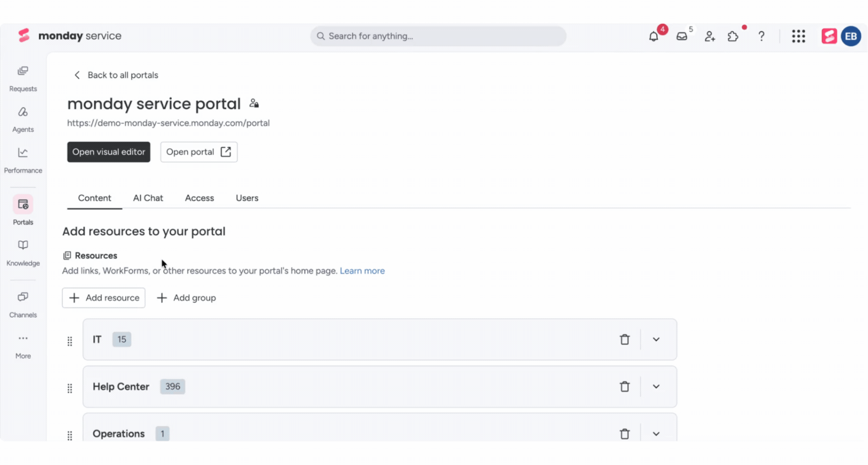Click Open visual editor button
This screenshot has height=465, width=868.
tap(108, 152)
